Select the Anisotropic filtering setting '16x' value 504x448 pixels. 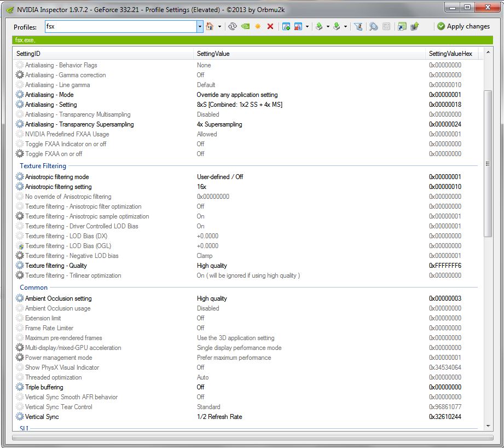[x=201, y=187]
